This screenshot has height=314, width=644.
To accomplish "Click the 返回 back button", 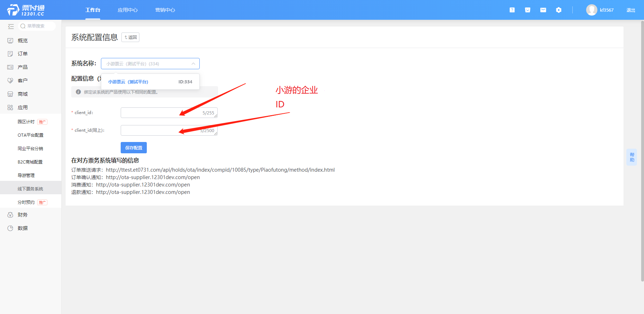I will pyautogui.click(x=130, y=37).
